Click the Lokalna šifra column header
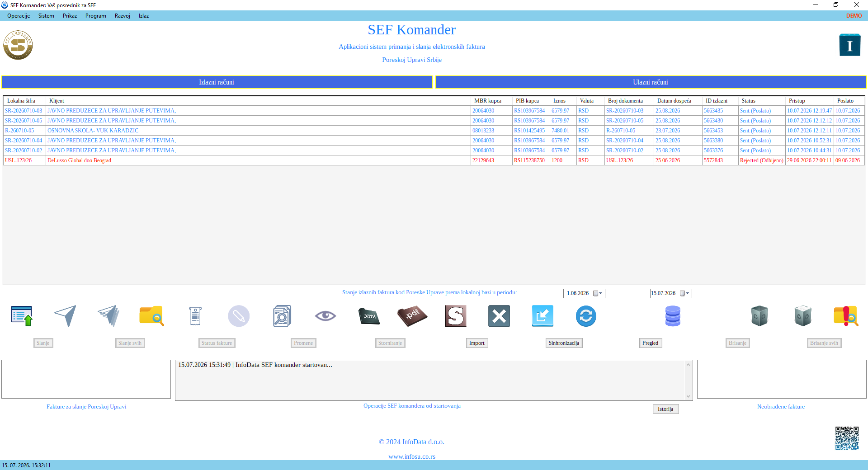Screen dimensions: 868x470 point(24,101)
